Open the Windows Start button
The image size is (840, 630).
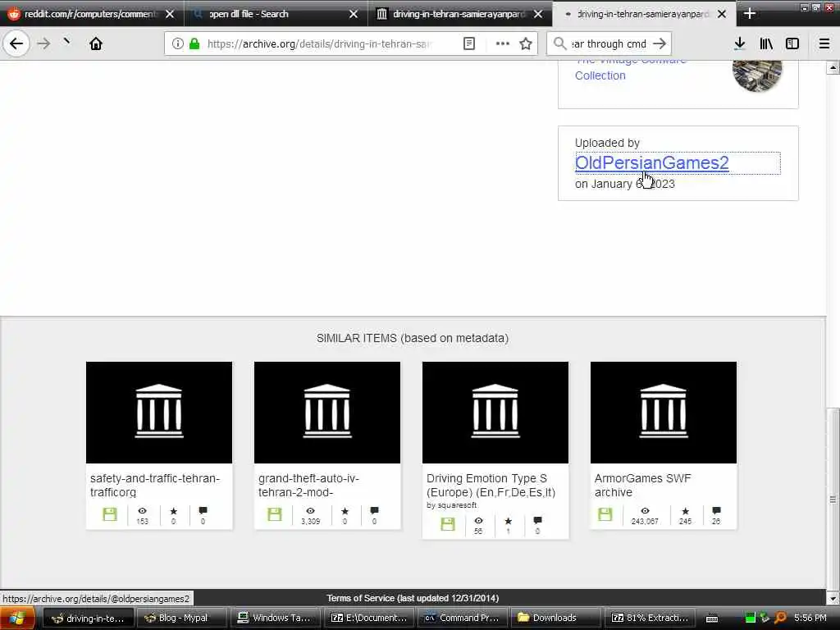[17, 619]
